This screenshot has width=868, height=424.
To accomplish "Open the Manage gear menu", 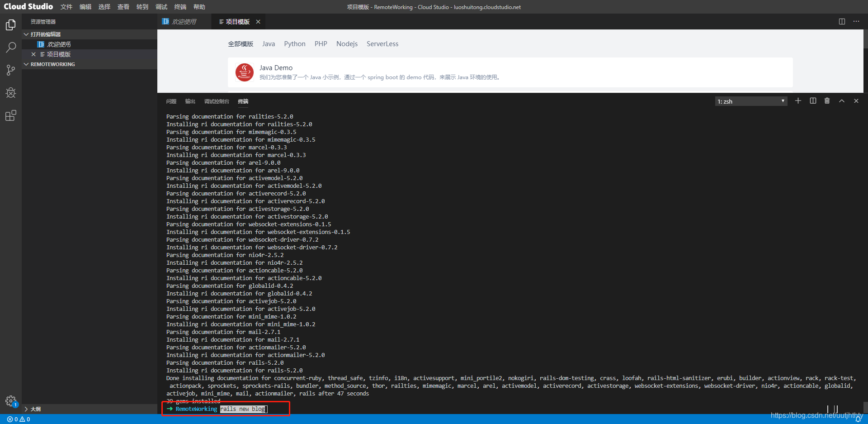I will coord(11,401).
